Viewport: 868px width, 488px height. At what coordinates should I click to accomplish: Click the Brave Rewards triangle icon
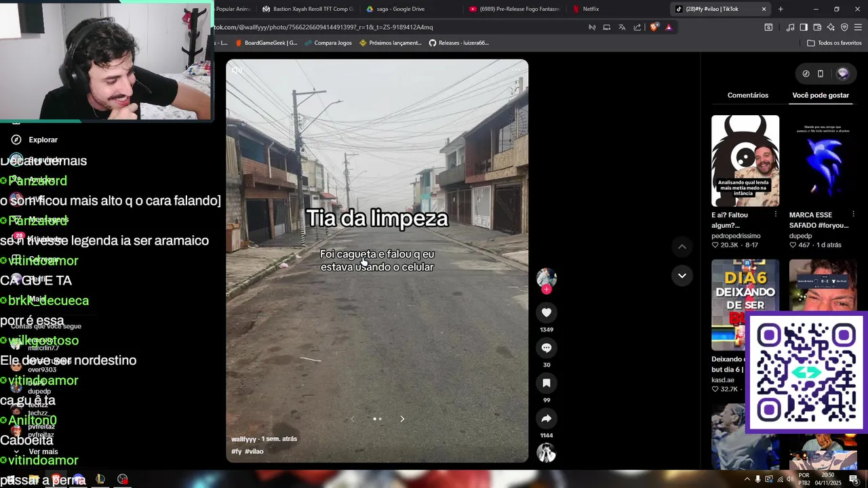click(x=669, y=27)
